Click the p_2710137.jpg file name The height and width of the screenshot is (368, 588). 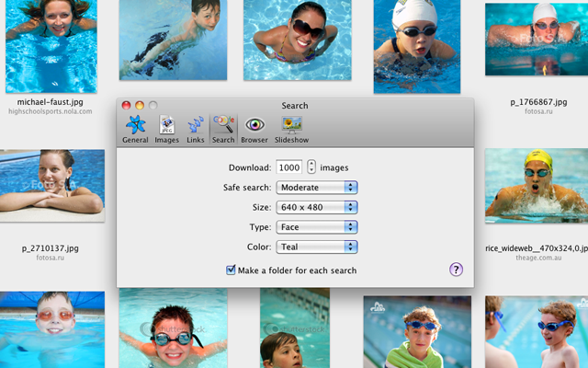(x=51, y=248)
